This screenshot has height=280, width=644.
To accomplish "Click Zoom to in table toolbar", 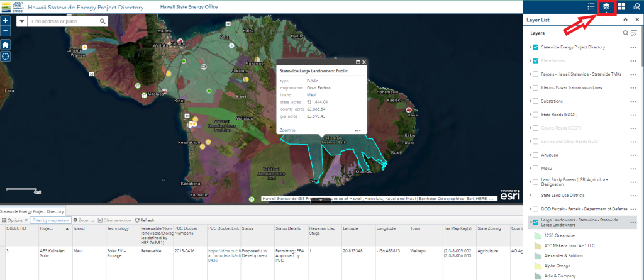I will (x=84, y=220).
